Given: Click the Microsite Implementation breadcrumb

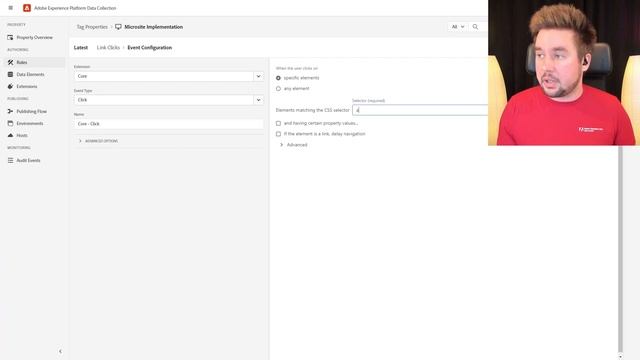Looking at the screenshot, I should [x=153, y=27].
